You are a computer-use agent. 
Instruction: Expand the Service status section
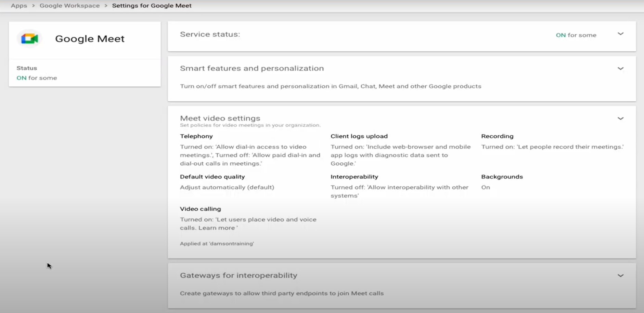coord(621,34)
